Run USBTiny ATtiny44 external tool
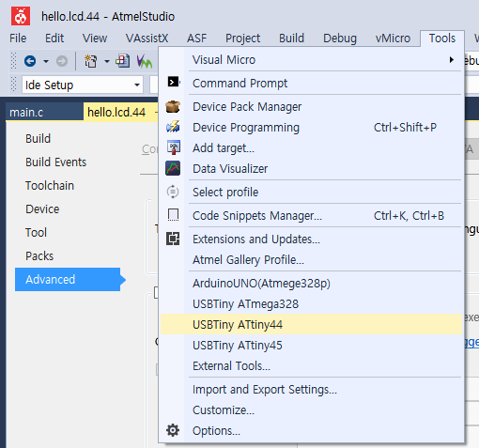479x448 pixels. [311, 324]
